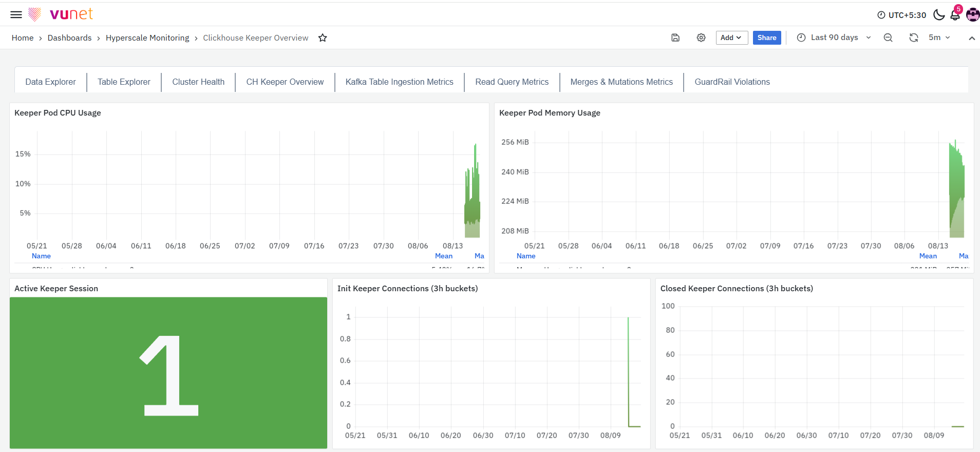The height and width of the screenshot is (452, 980).
Task: Open the notifications bell
Action: [955, 14]
